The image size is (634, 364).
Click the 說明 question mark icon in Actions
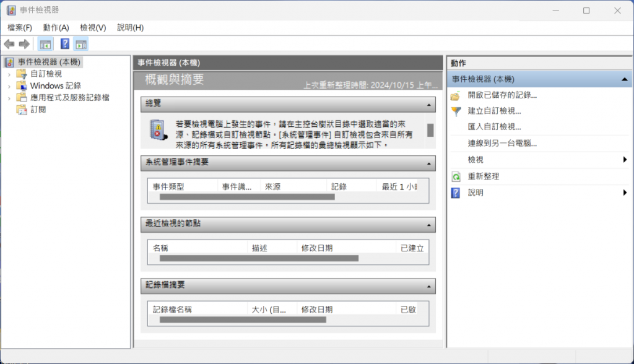coord(456,193)
